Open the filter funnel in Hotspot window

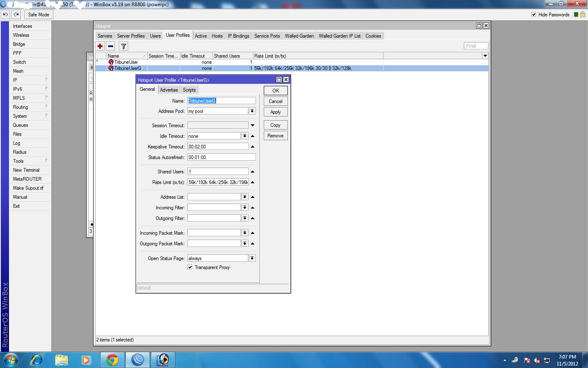pos(124,46)
